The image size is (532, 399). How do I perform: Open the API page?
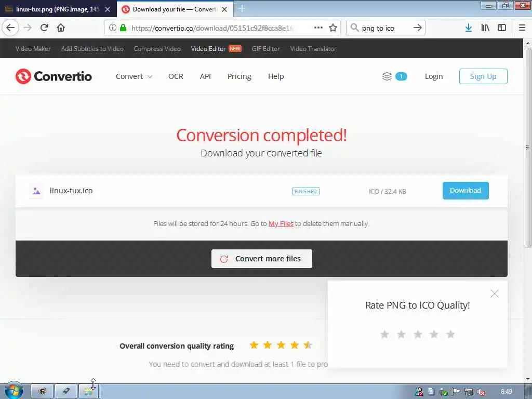[205, 76]
